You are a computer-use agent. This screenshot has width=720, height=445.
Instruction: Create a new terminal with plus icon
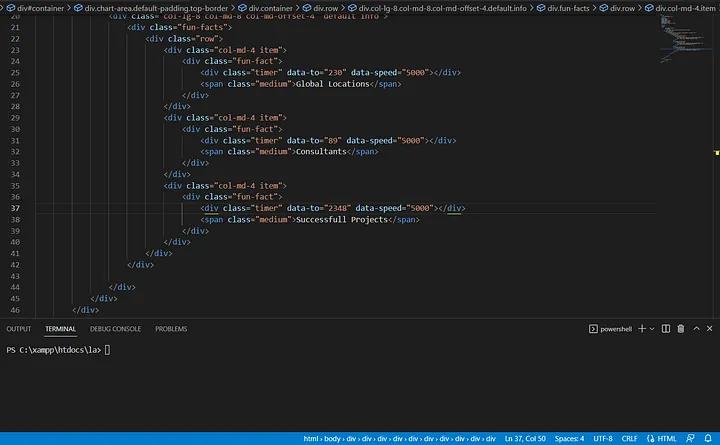click(x=642, y=328)
